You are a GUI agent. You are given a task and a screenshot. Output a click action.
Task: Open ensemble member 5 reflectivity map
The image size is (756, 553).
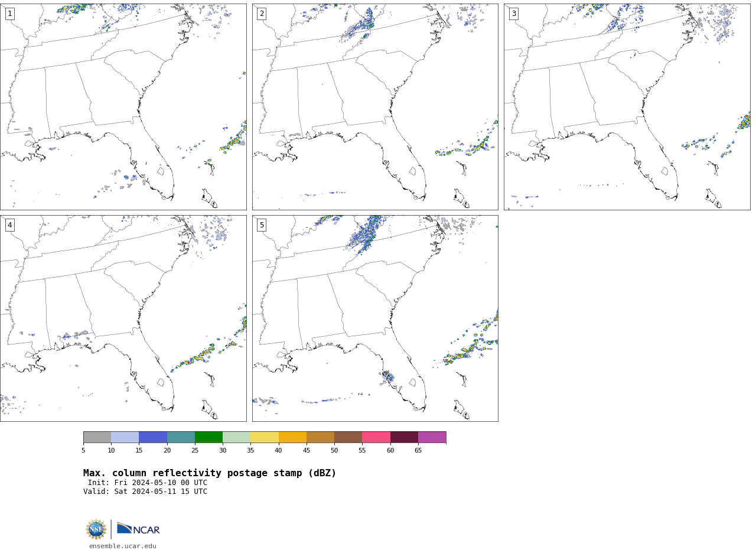[375, 318]
